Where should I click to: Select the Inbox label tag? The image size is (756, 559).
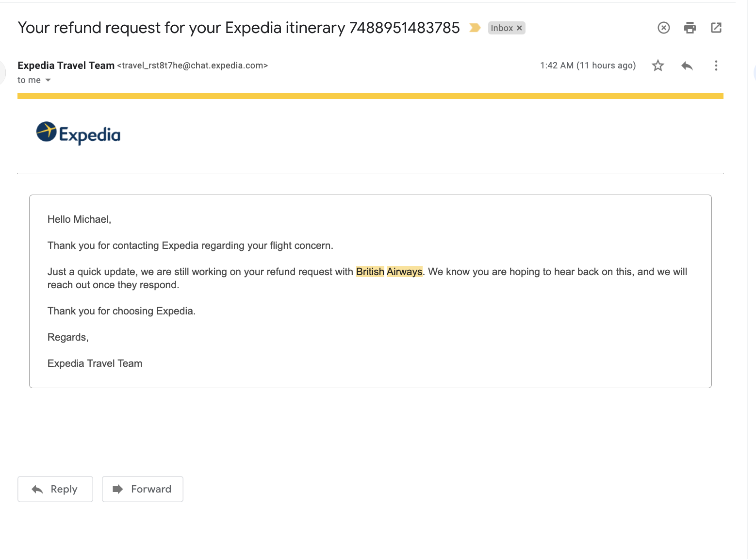pyautogui.click(x=503, y=28)
